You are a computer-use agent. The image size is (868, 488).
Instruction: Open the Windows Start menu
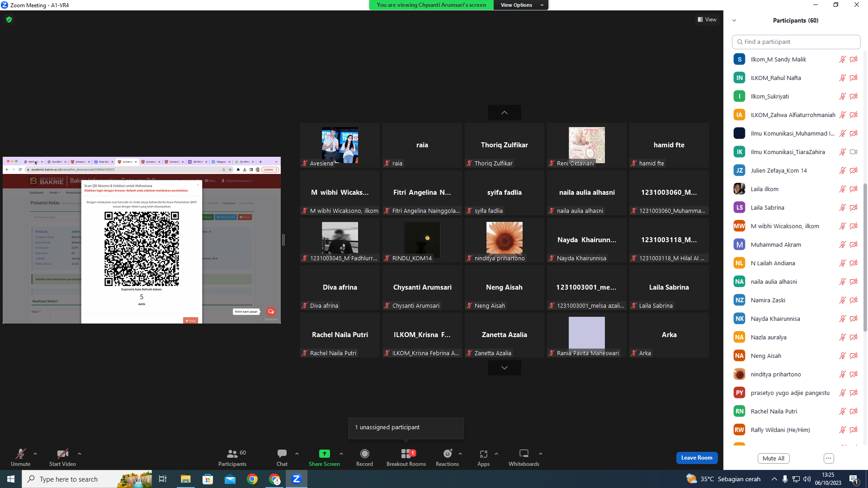click(11, 479)
